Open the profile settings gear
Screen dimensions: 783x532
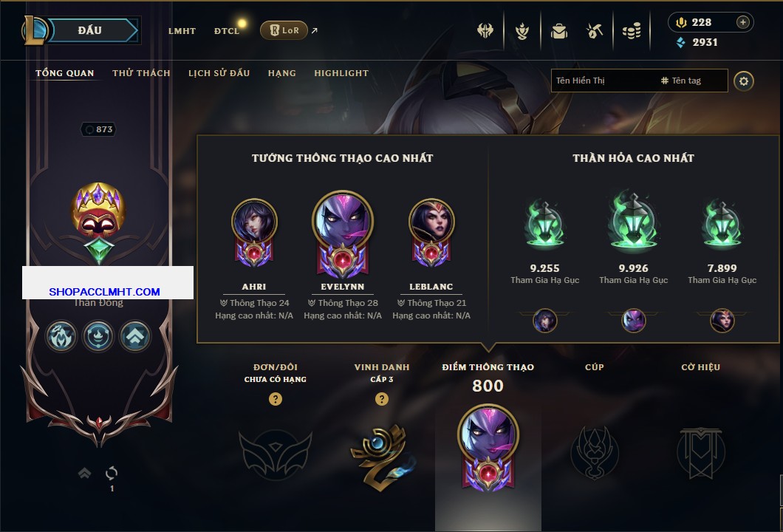tap(744, 81)
